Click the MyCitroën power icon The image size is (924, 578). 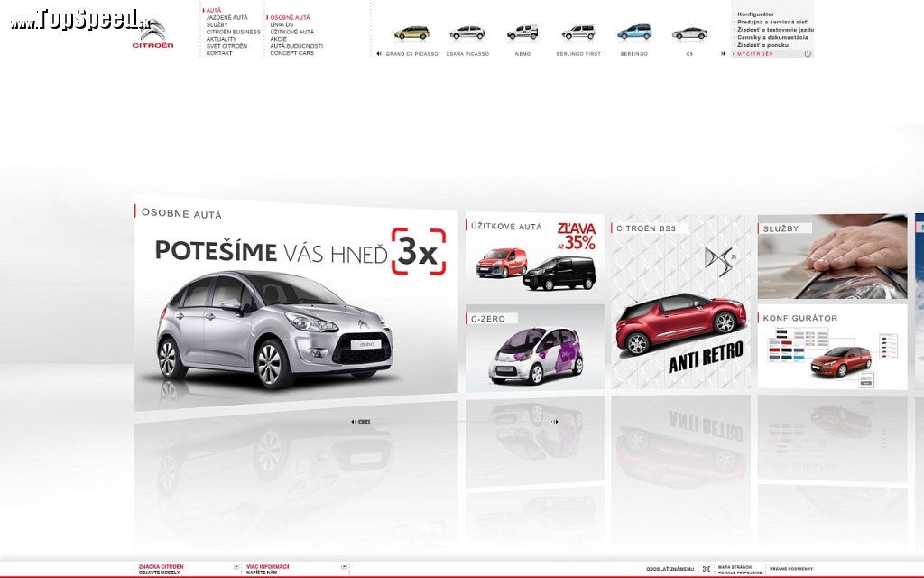(808, 53)
